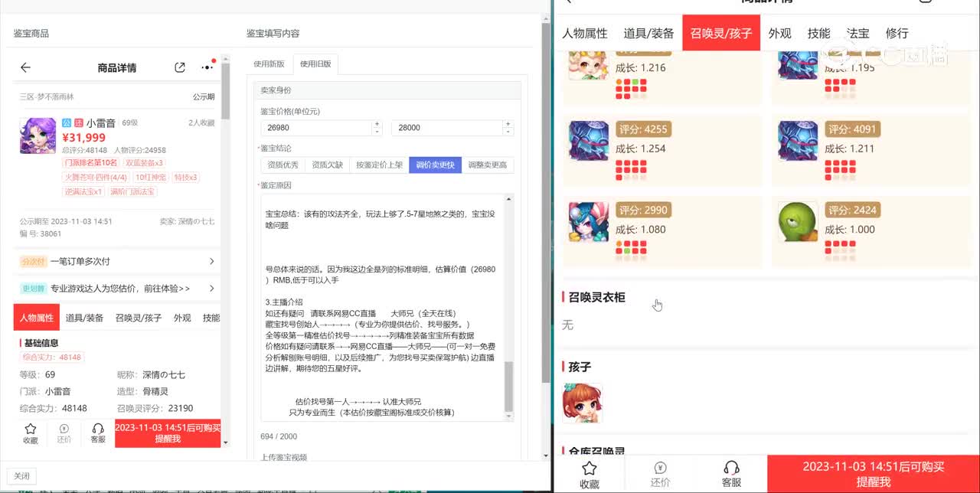
Task: Click the 关闭 button at bottom left
Action: coord(21,476)
